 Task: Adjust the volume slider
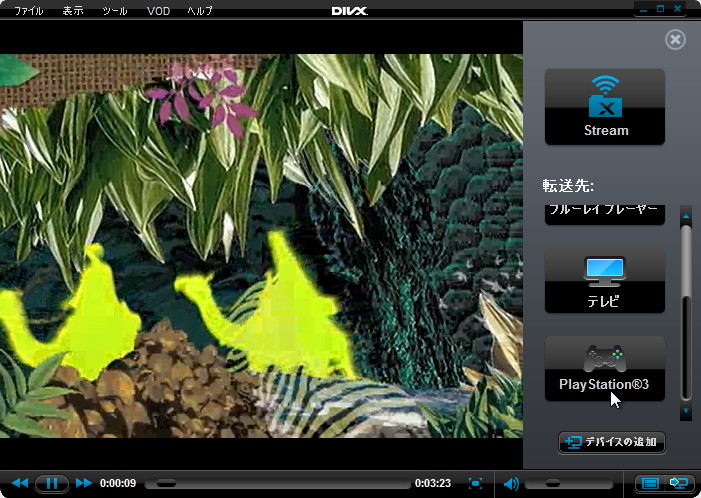[x=569, y=484]
